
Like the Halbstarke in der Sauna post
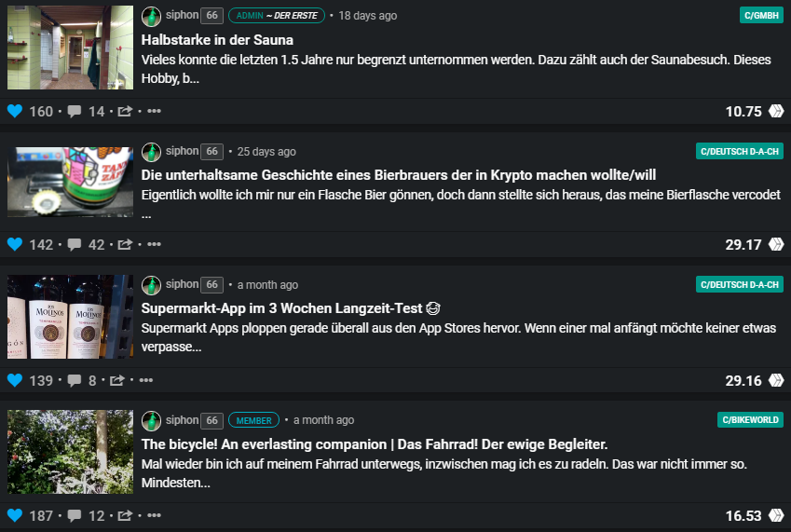tap(15, 111)
